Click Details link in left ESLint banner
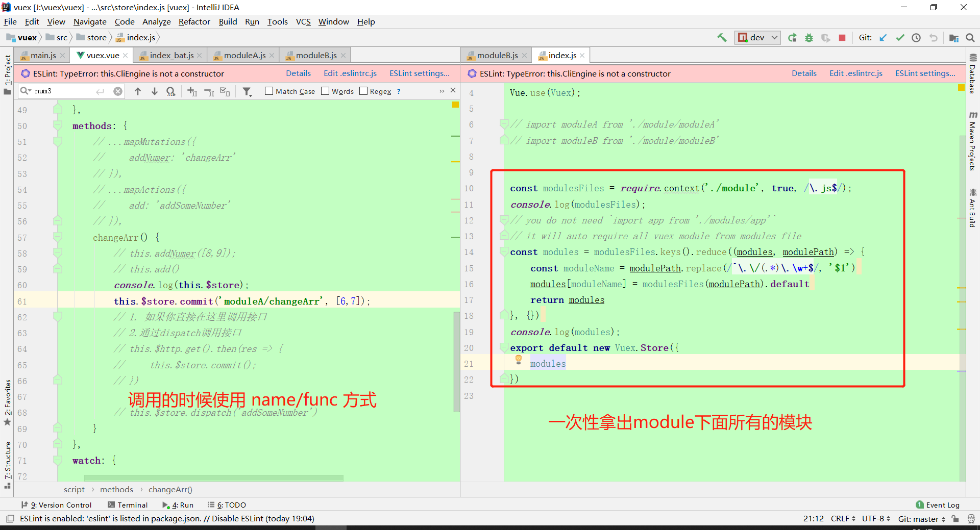 tap(298, 73)
